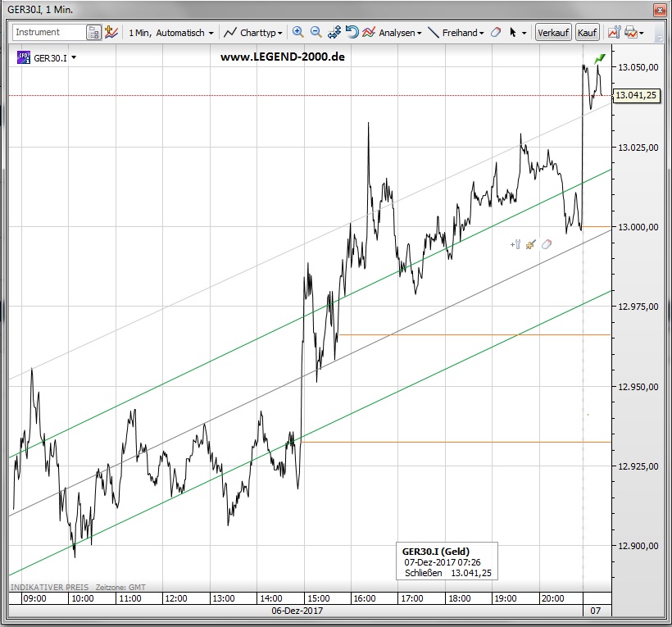Click the zoom out magnifier icon

[316, 32]
